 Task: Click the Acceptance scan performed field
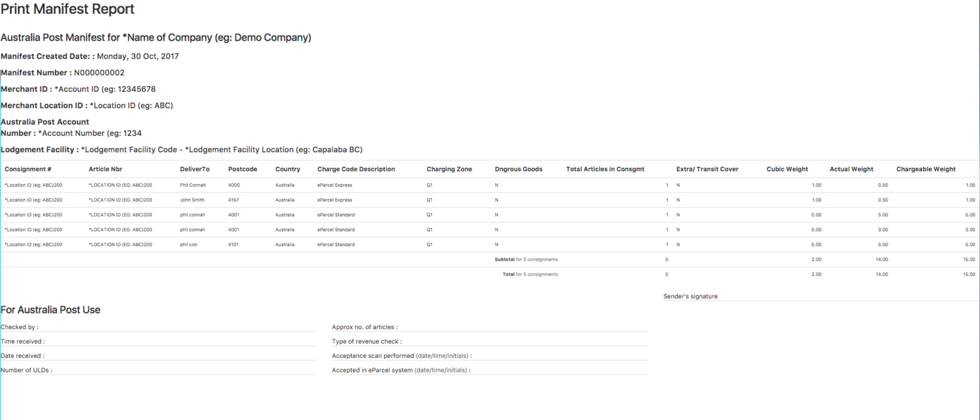click(490, 356)
